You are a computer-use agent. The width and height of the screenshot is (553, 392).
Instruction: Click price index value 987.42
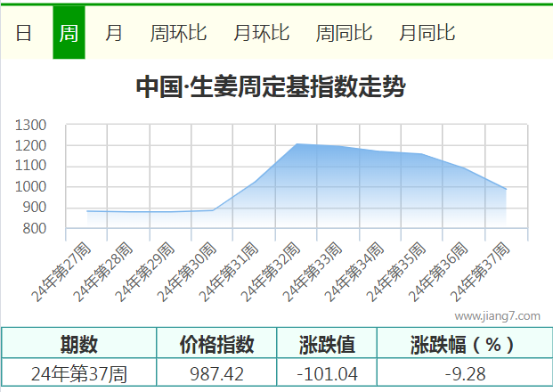pyautogui.click(x=216, y=374)
